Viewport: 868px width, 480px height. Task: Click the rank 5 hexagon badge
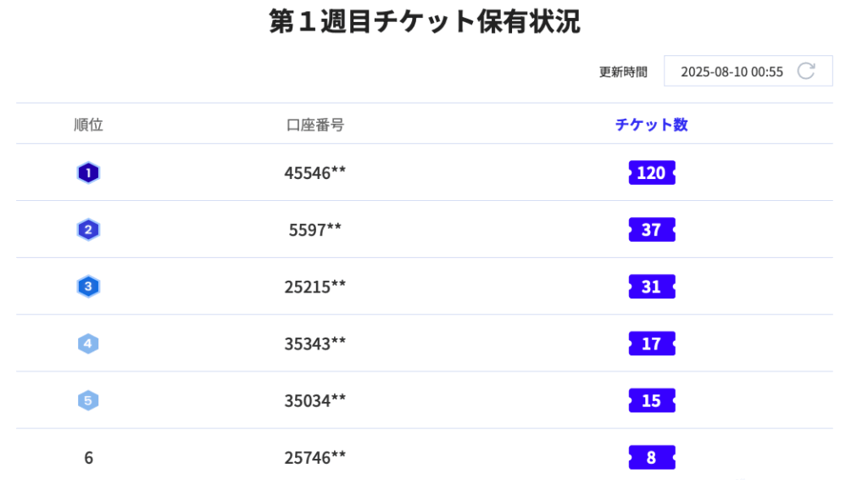click(x=88, y=400)
